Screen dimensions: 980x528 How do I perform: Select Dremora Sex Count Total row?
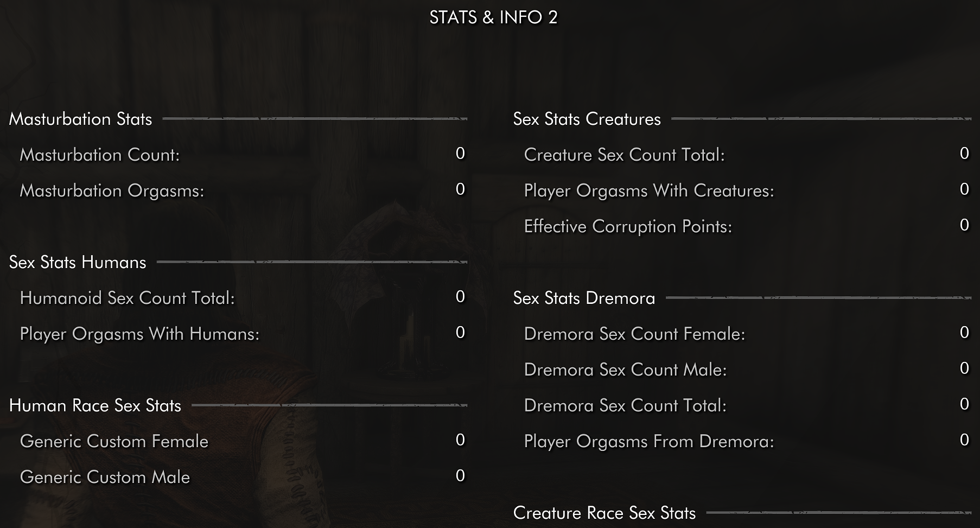click(746, 405)
